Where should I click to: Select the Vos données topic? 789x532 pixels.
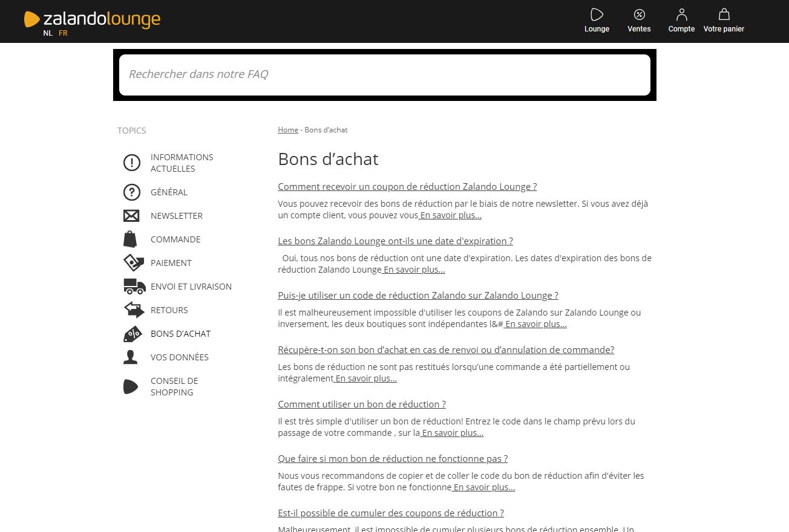coord(179,357)
